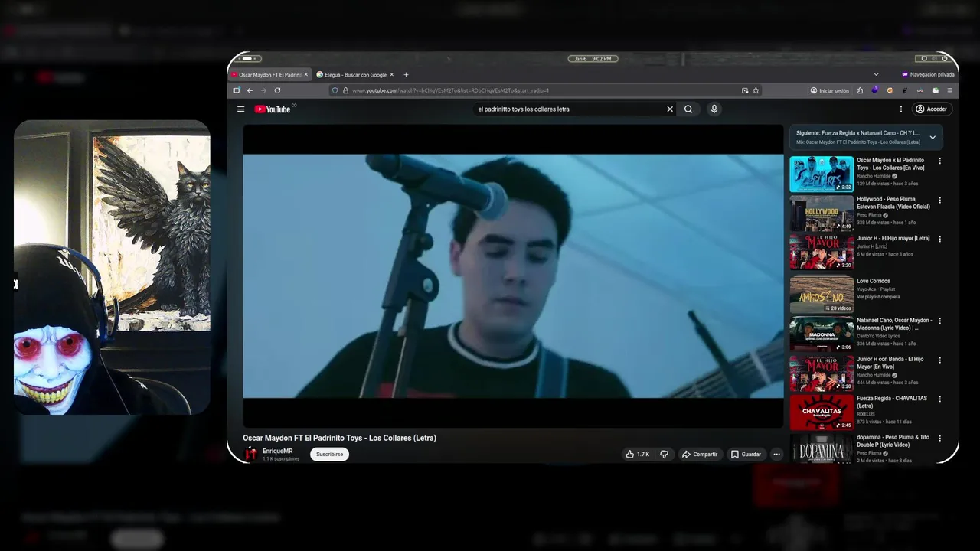Open options menu for Hollywood - Peso Pluma
The height and width of the screenshot is (551, 980).
pos(940,201)
